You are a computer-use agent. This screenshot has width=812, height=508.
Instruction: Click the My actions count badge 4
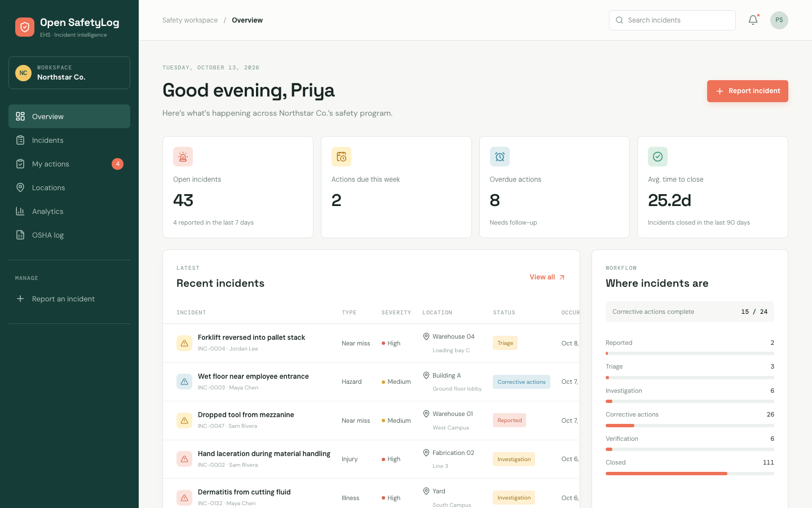click(x=117, y=164)
